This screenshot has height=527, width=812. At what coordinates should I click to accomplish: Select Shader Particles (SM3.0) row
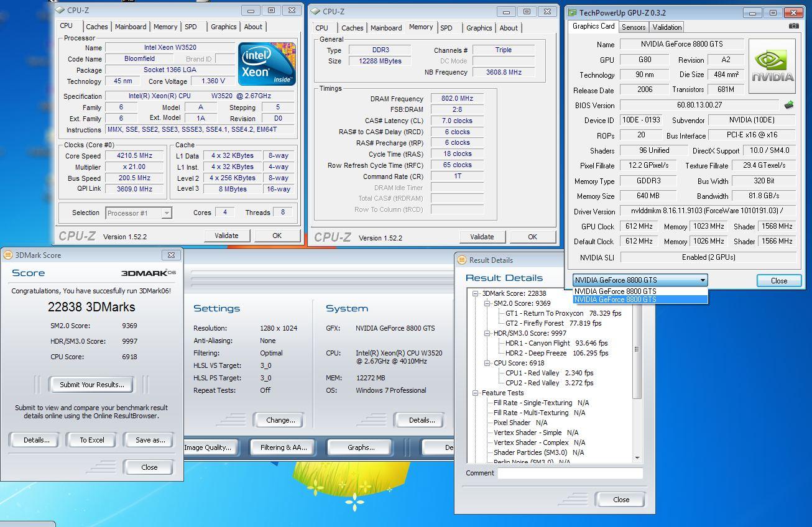pos(538,452)
